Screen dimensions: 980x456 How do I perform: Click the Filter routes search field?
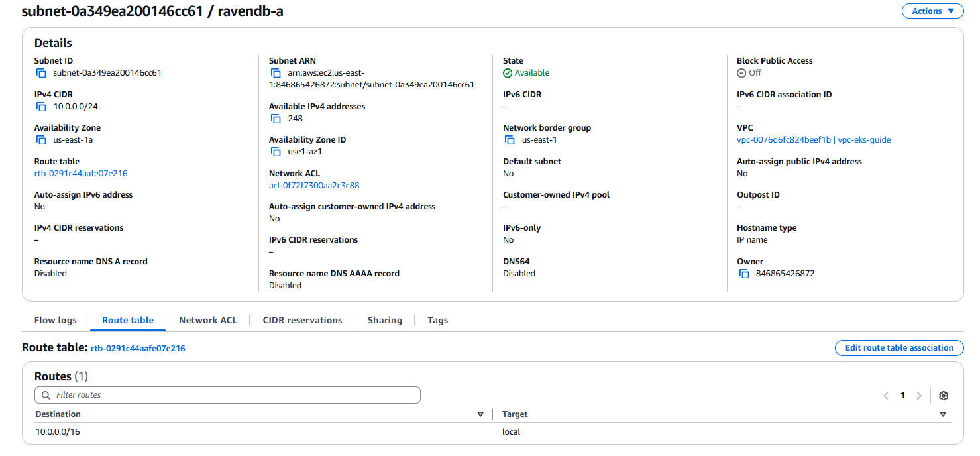click(227, 395)
